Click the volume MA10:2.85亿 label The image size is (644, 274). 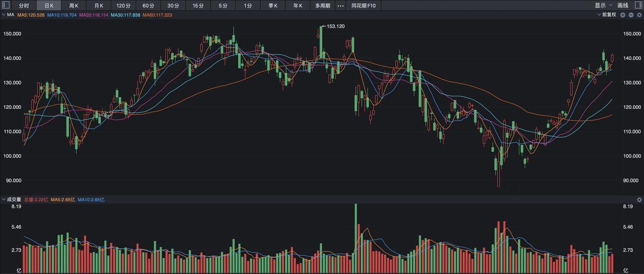pyautogui.click(x=91, y=200)
